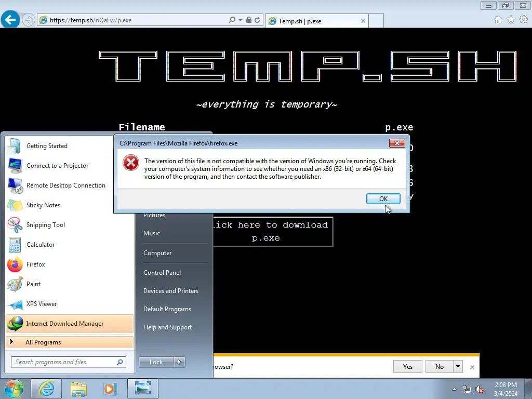Open Favorites with the star icon
532x399 pixels.
point(511,20)
